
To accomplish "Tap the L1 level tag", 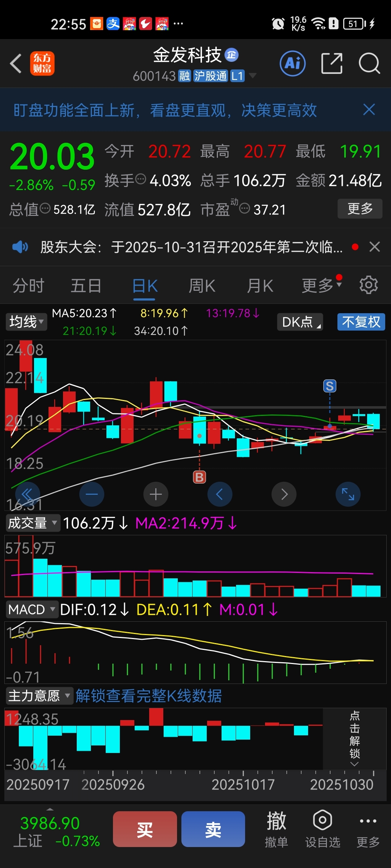I will [x=237, y=76].
